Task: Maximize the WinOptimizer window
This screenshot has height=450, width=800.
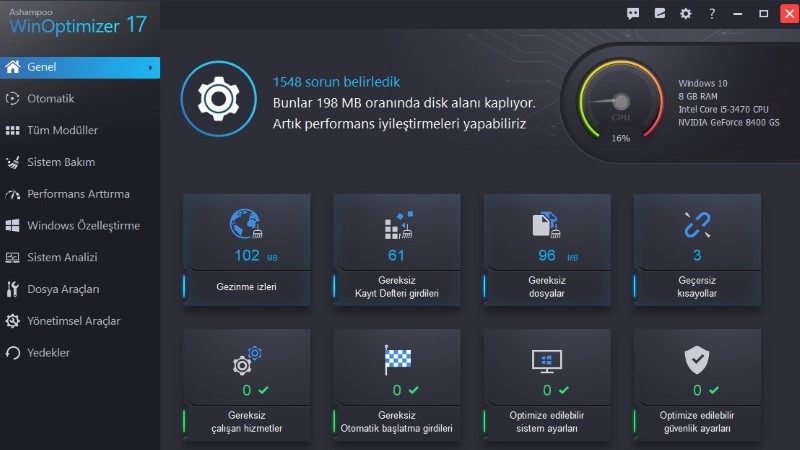Action: tap(764, 14)
